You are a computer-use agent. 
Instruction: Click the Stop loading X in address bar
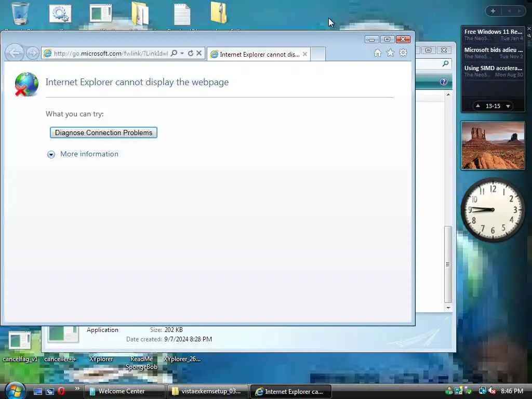click(199, 54)
